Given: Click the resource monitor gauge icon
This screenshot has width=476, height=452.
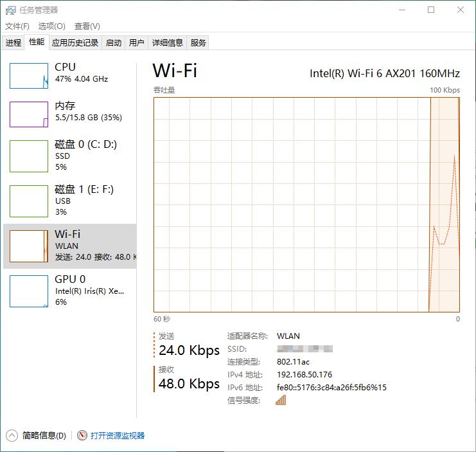Looking at the screenshot, I should click(x=82, y=435).
